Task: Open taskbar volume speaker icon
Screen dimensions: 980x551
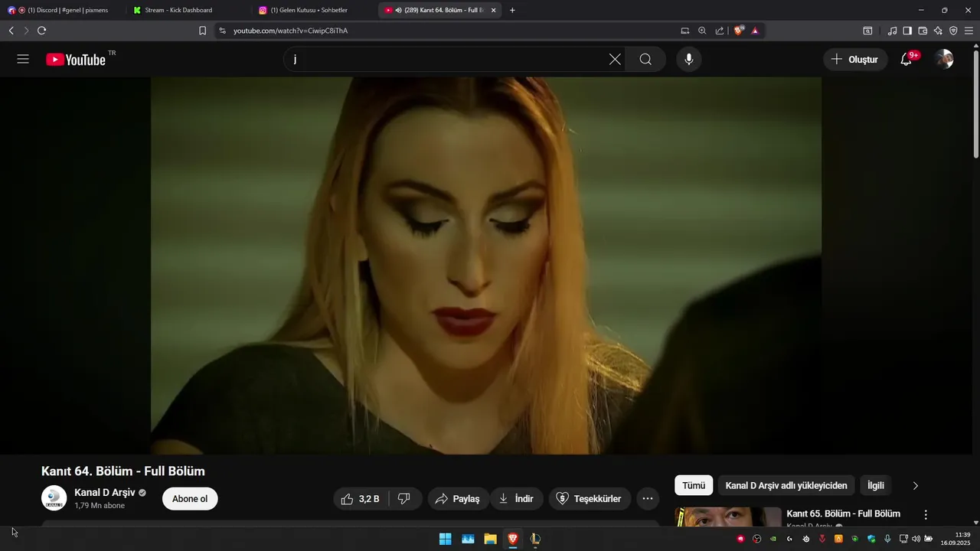Action: point(916,539)
